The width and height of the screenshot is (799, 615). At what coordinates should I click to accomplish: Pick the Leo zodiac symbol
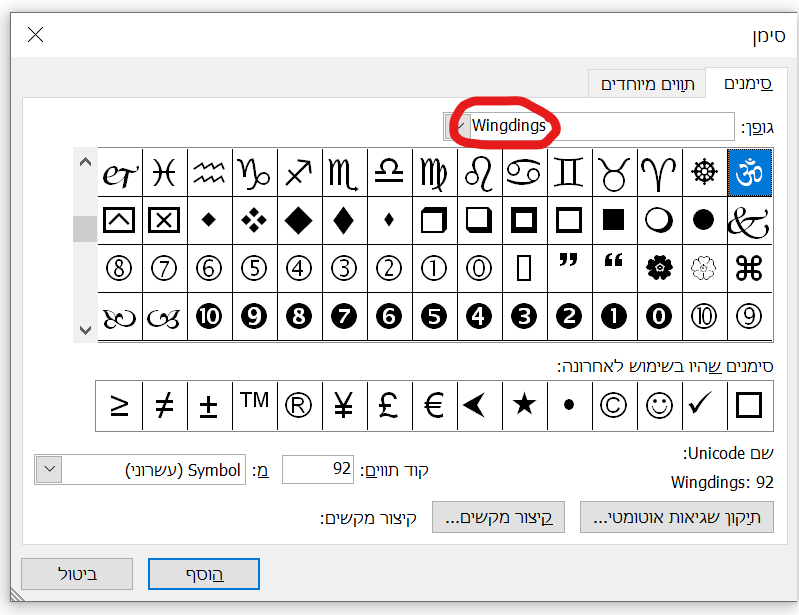(x=479, y=173)
